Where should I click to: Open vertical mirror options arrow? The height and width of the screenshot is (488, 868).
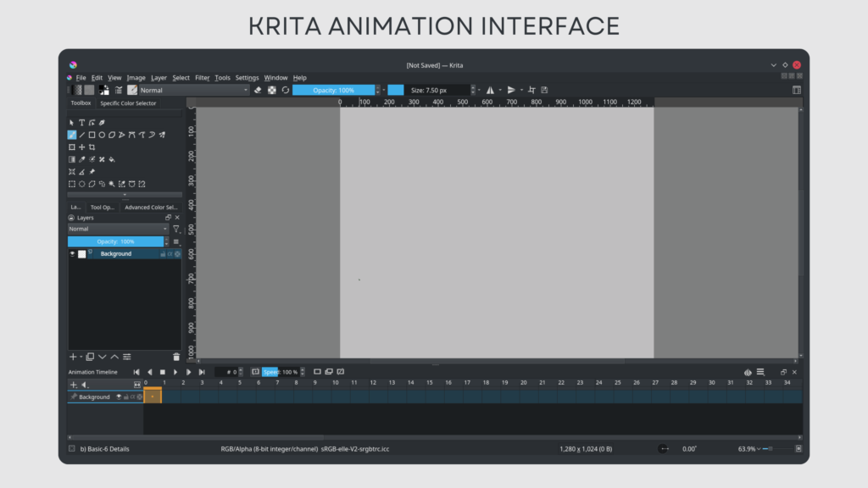click(521, 90)
